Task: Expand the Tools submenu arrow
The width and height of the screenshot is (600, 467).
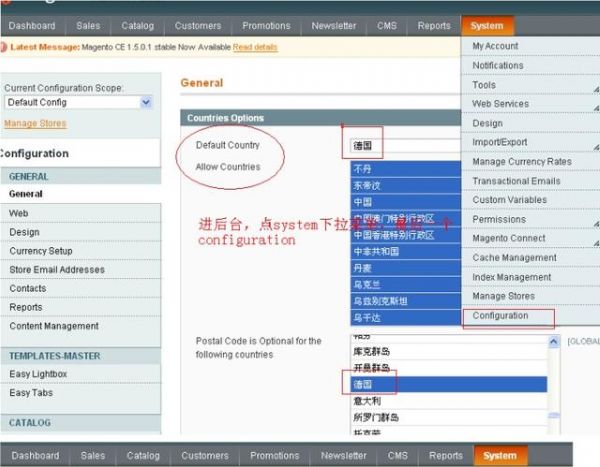Action: tap(595, 87)
